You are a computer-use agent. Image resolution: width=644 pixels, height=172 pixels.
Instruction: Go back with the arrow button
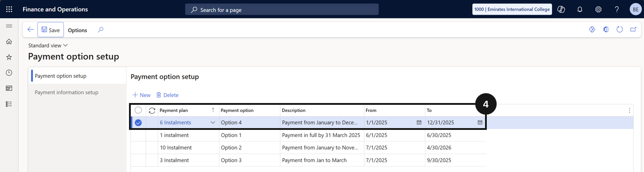(30, 30)
